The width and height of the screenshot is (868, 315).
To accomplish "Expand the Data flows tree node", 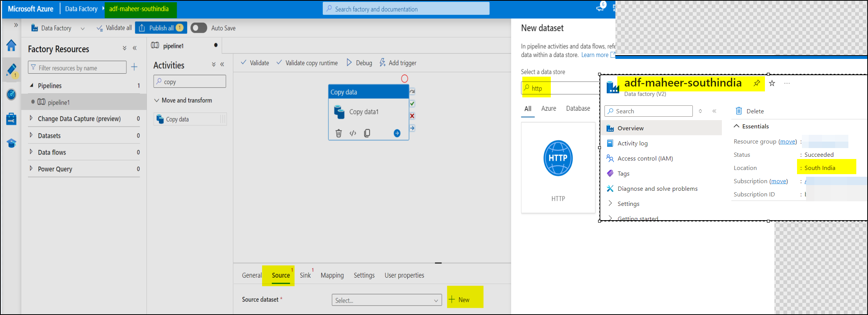I will click(x=31, y=152).
